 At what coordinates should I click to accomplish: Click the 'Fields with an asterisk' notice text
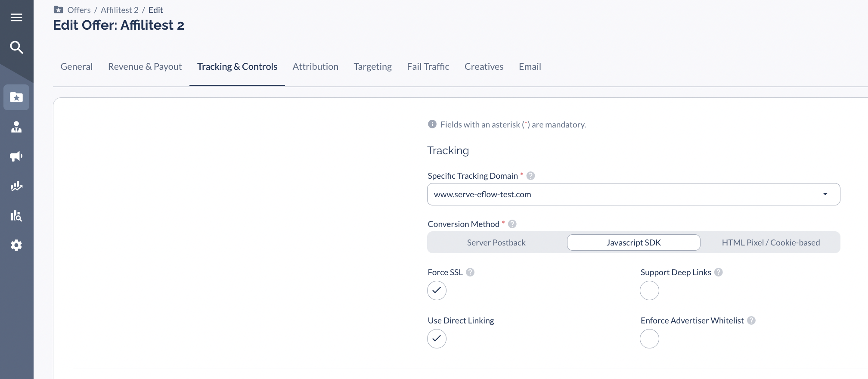pyautogui.click(x=513, y=124)
